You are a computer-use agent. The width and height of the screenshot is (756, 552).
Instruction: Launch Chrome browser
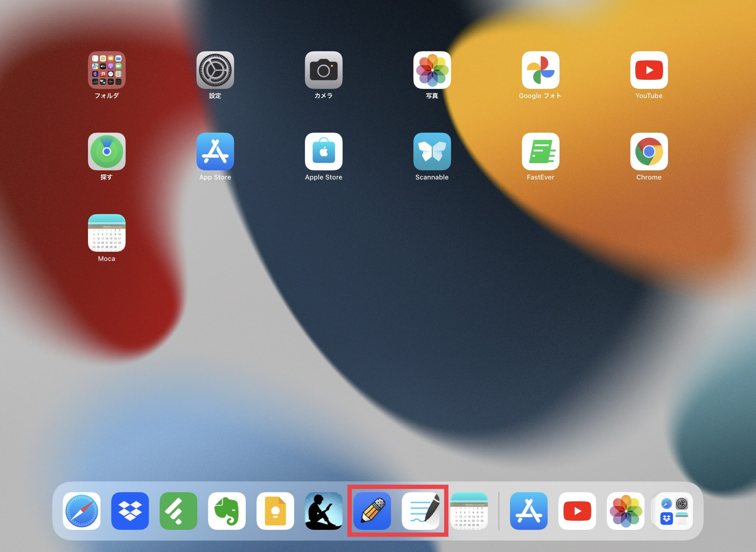click(649, 152)
